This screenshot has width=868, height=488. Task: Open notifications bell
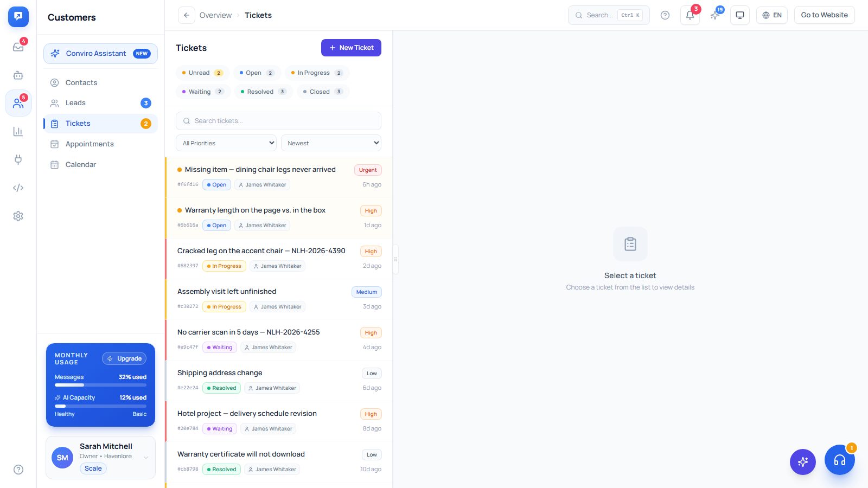[x=690, y=15]
